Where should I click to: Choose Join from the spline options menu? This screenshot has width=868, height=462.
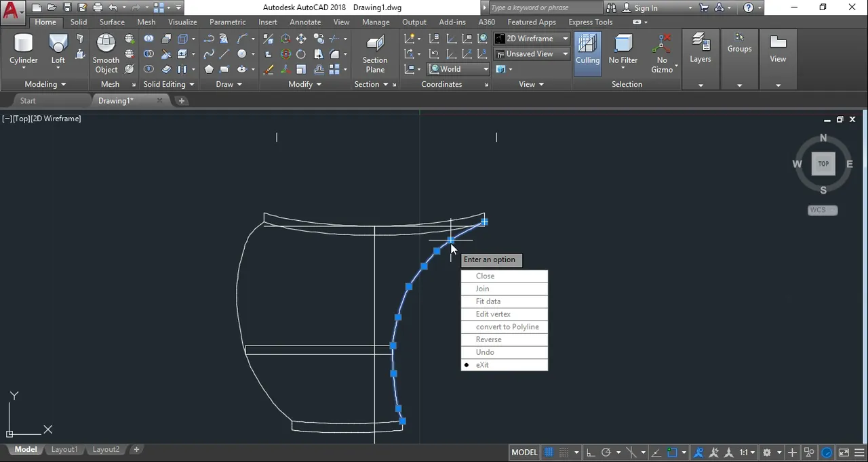pyautogui.click(x=505, y=289)
